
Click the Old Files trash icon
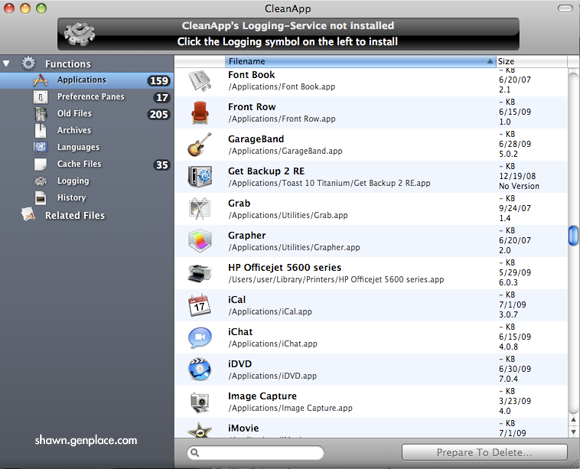(x=40, y=114)
